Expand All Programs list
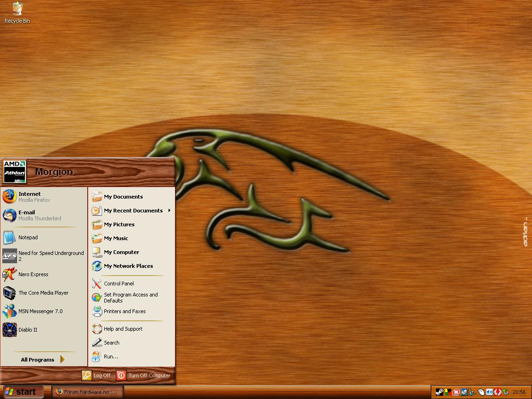532x399 pixels. 42,360
